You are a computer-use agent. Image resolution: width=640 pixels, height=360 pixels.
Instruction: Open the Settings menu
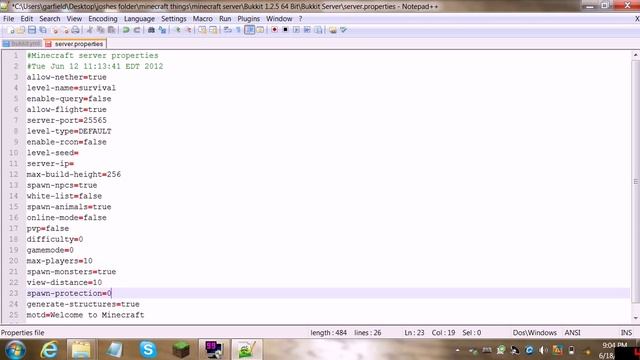(x=173, y=19)
